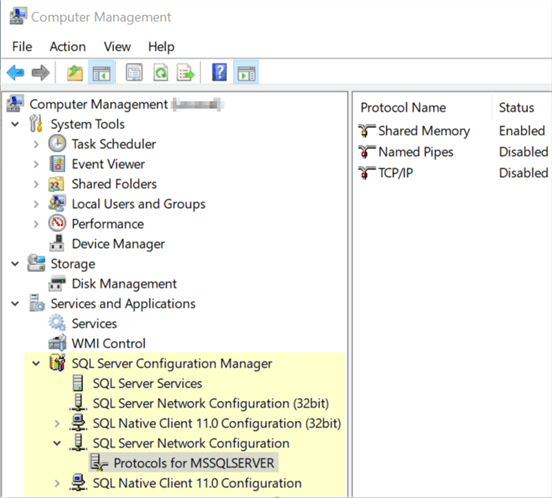Open the Help menu
The width and height of the screenshot is (552, 498).
tap(161, 46)
